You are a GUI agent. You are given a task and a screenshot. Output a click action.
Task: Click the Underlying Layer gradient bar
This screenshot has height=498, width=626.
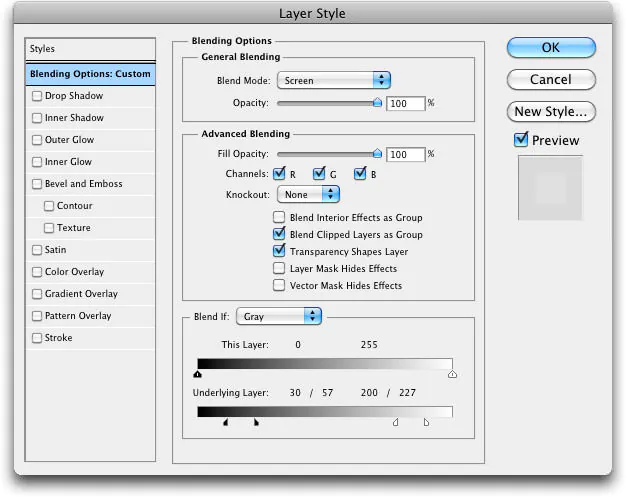(x=325, y=412)
